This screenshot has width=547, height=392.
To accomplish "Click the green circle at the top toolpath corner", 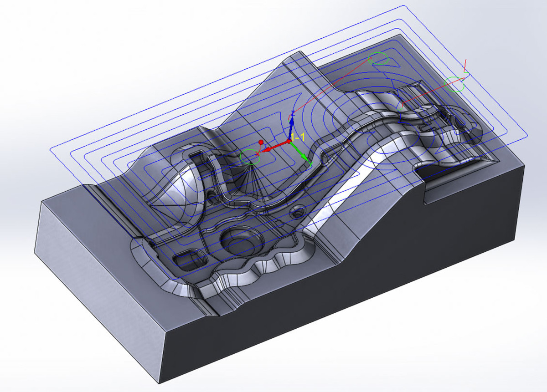I will click(x=379, y=58).
